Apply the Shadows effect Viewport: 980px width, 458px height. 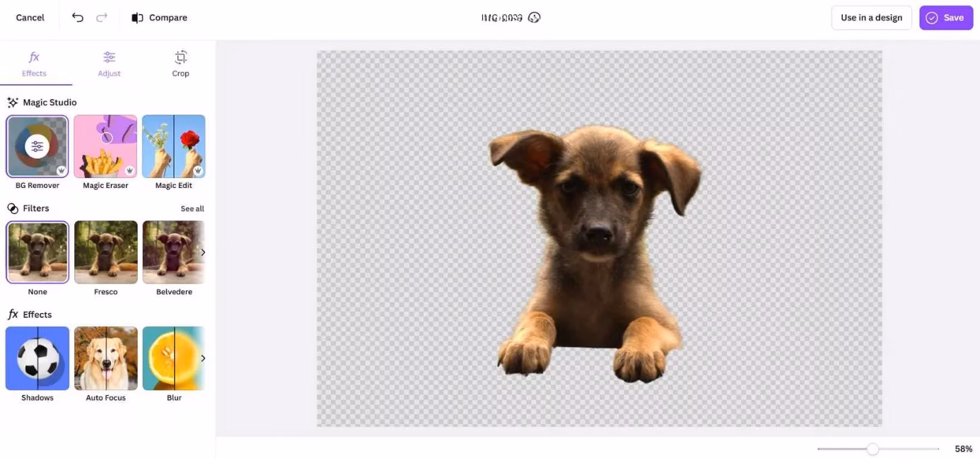pos(37,358)
